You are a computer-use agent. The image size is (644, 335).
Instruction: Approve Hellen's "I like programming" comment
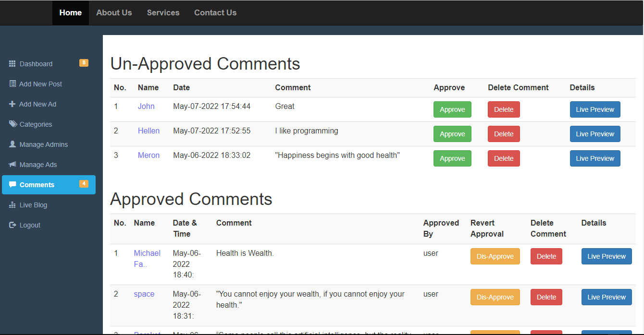tap(452, 134)
